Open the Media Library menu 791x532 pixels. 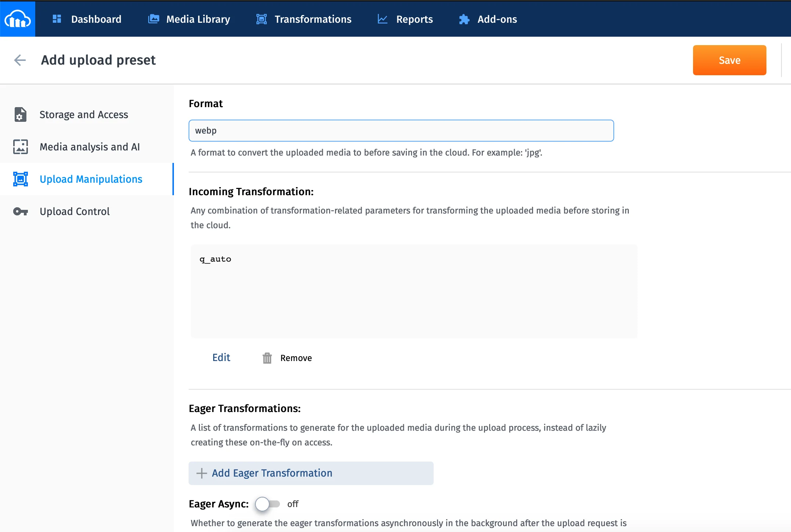198,19
